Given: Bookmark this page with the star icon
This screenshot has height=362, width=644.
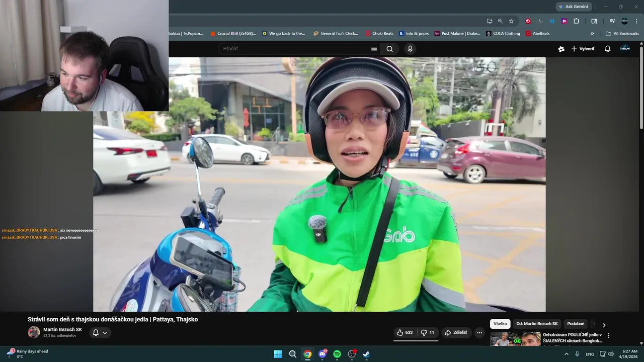Looking at the screenshot, I should (x=511, y=21).
